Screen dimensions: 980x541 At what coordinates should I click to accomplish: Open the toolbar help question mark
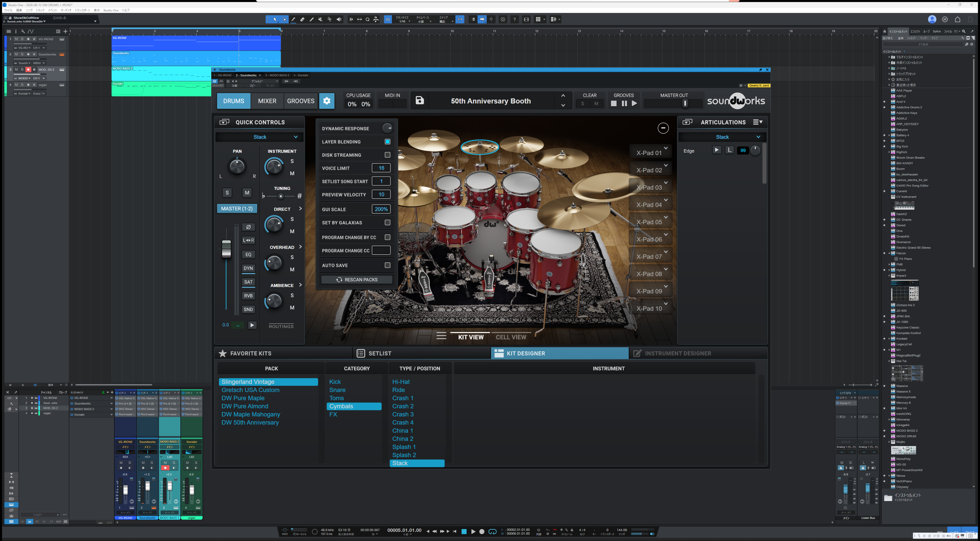[x=515, y=19]
